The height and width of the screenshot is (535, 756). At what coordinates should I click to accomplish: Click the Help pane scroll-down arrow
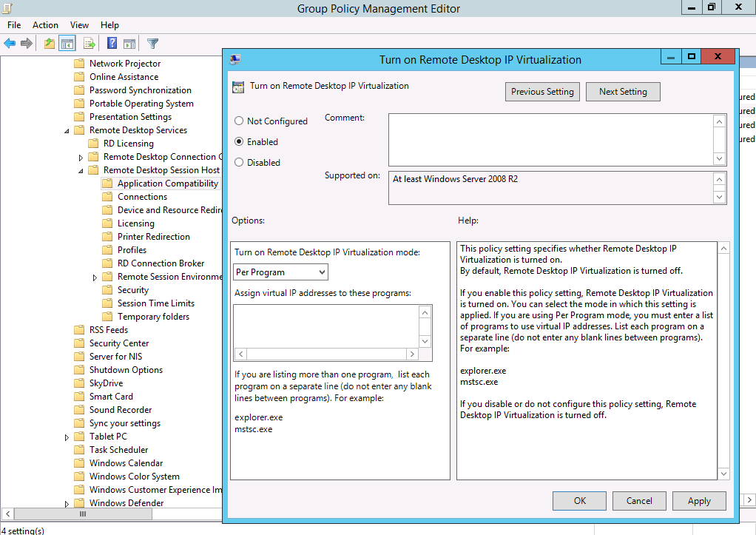[x=723, y=474]
